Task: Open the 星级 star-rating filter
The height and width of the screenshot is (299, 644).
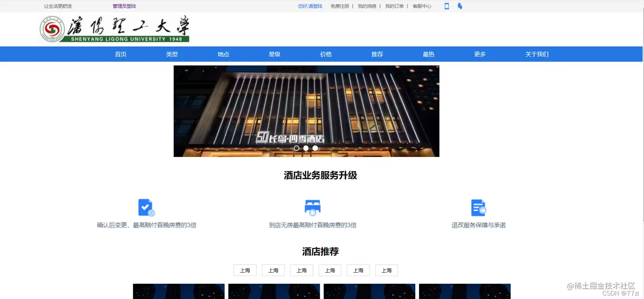Action: click(274, 54)
